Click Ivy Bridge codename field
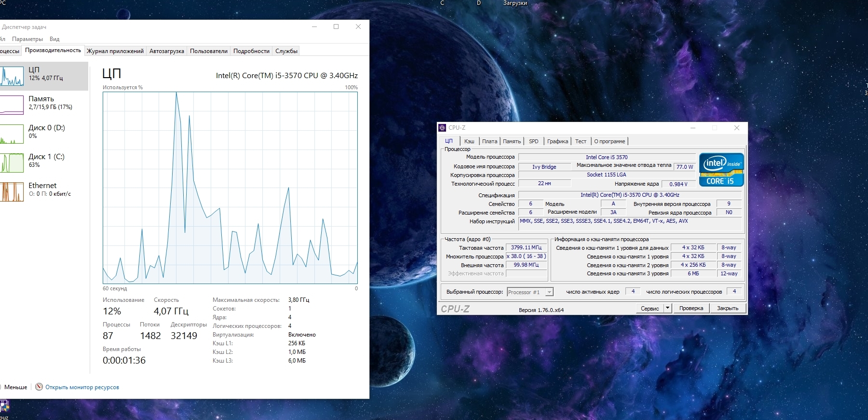 point(544,167)
